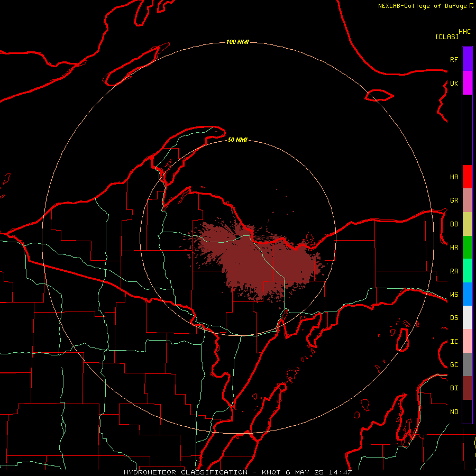This screenshot has height=476, width=476.
Task: Click the IC light pink legend swatch
Action: point(467,341)
